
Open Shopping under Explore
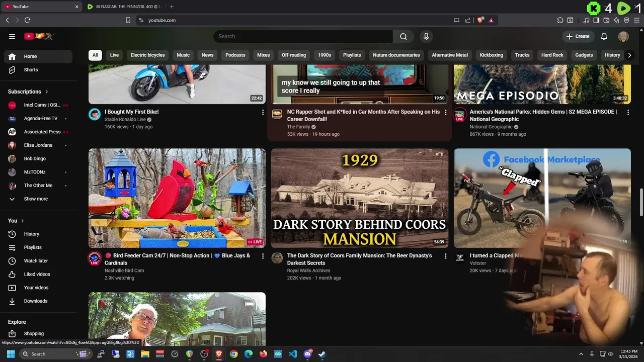coord(38,334)
